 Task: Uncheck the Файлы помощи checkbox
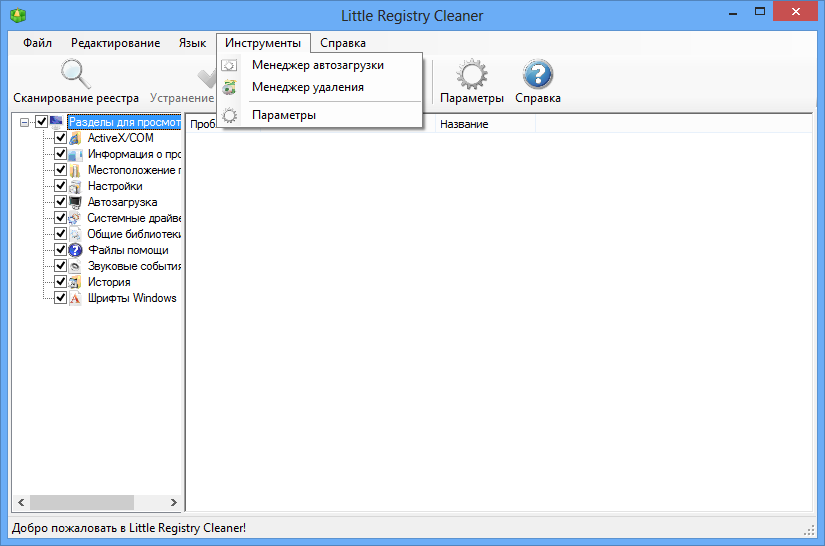coord(61,250)
